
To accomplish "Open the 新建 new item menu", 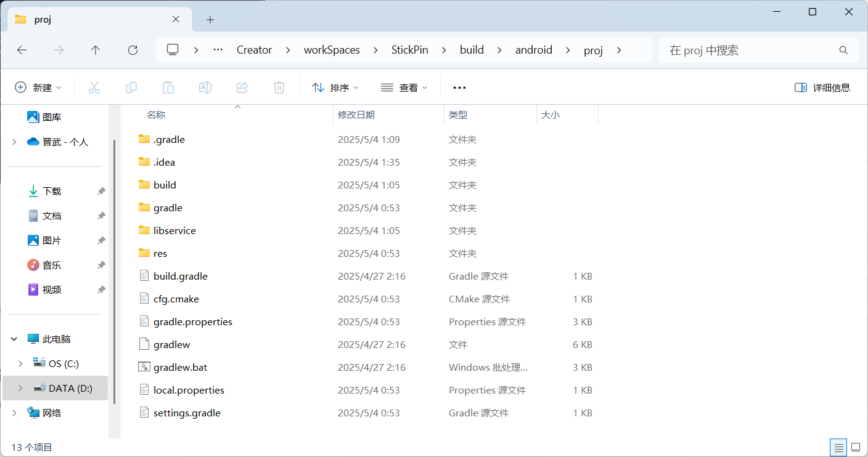I will click(x=38, y=87).
